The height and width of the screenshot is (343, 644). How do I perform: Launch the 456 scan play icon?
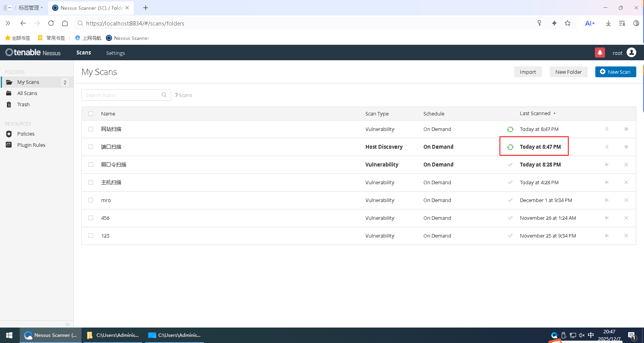607,218
